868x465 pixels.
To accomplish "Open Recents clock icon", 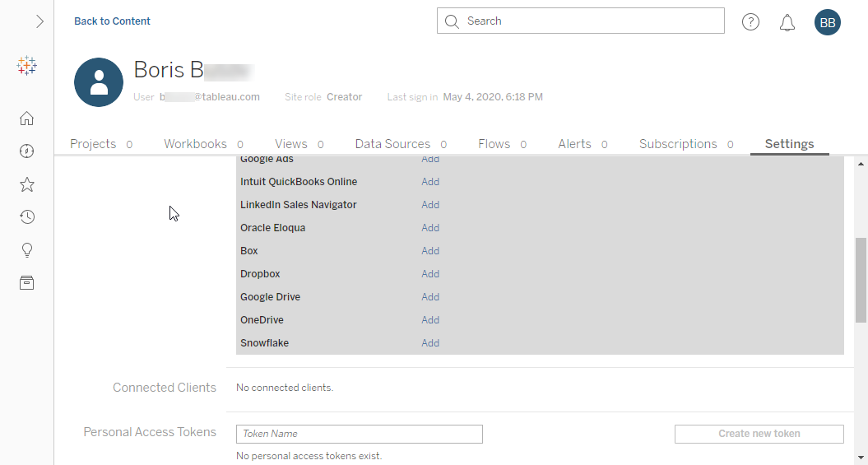I will [x=26, y=217].
